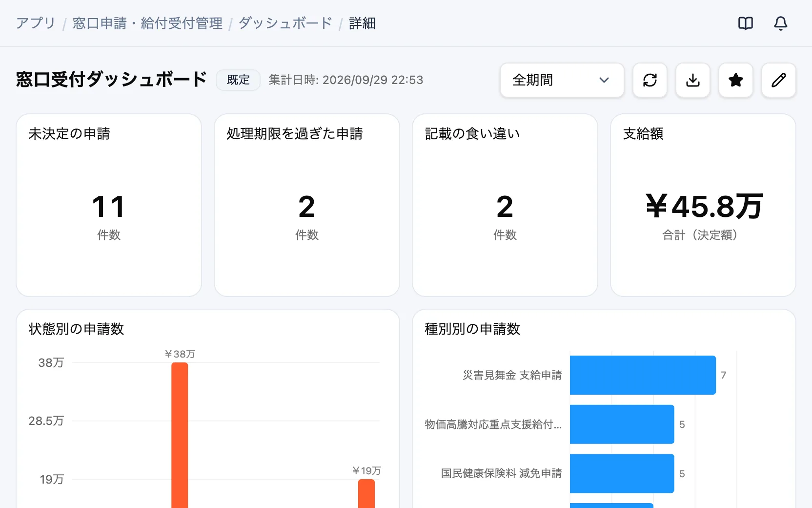Open 窓口申請・給付受付管理 breadcrumb link

[147, 23]
